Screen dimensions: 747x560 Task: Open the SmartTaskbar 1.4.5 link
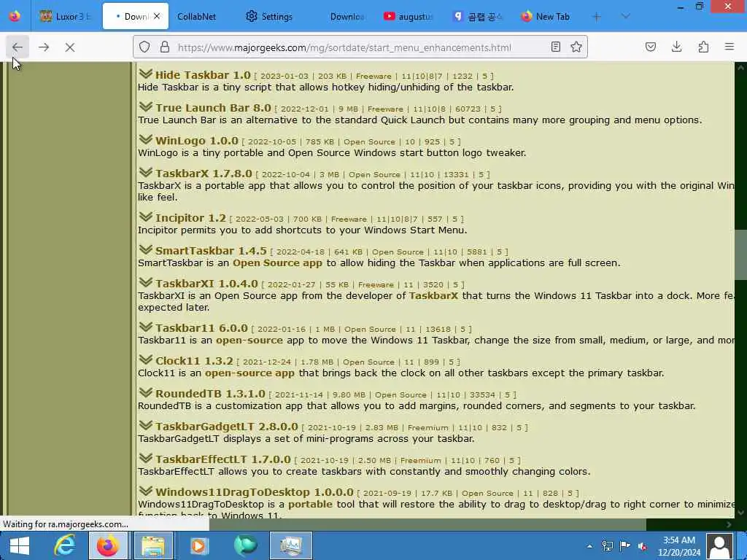(211, 251)
